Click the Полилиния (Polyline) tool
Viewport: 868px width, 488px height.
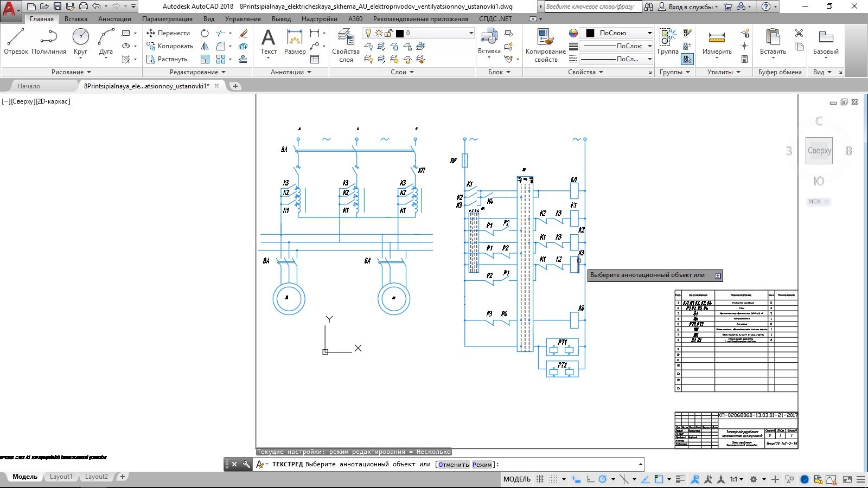point(49,42)
